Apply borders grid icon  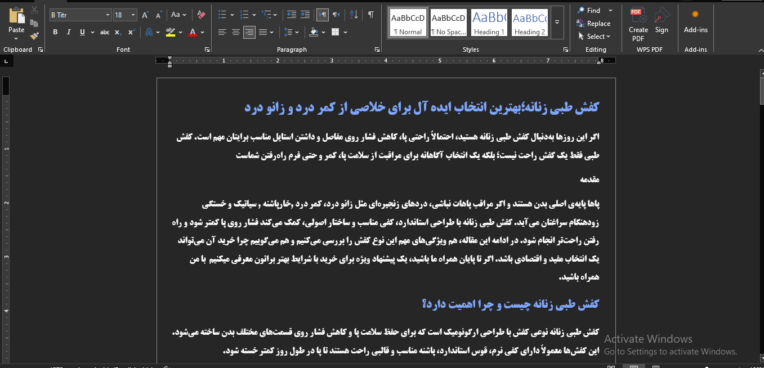335,33
